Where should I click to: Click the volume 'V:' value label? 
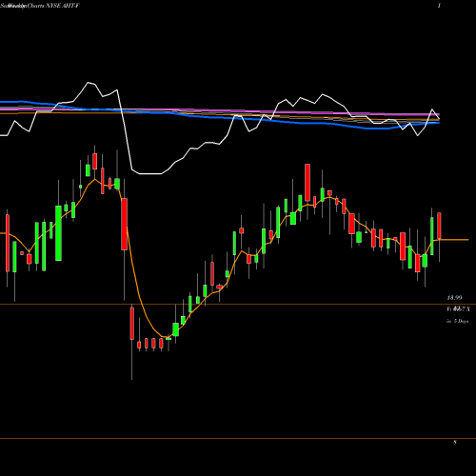coord(458,308)
